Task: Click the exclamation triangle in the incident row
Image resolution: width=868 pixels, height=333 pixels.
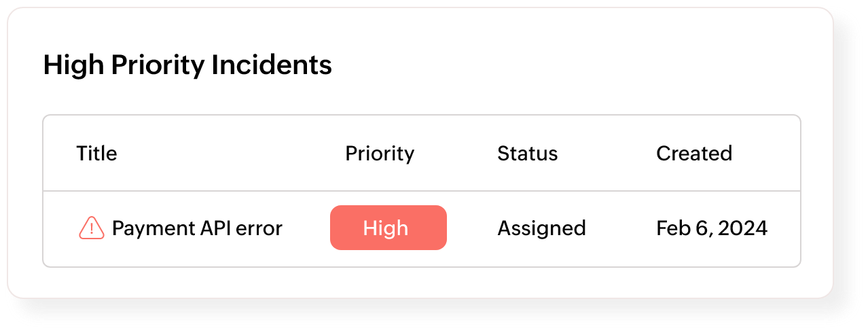Action: (x=92, y=228)
